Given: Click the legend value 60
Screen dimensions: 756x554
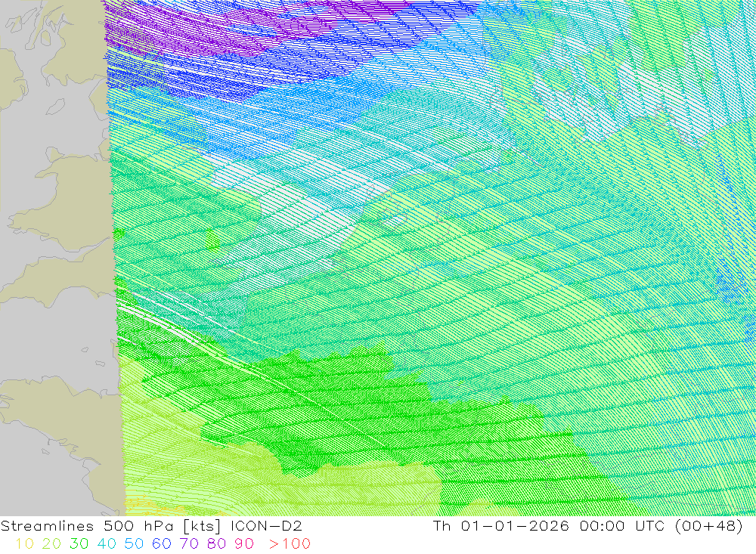Looking at the screenshot, I should click(162, 544).
